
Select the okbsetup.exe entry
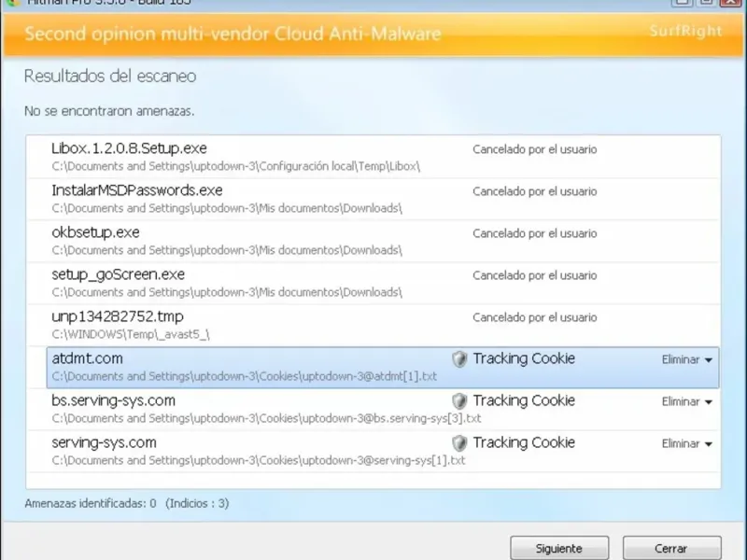(x=373, y=241)
